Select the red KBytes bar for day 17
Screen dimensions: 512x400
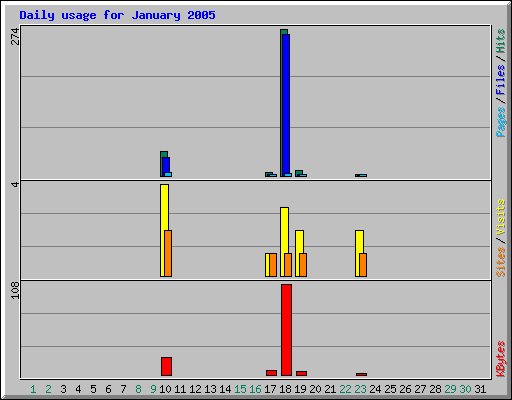[271, 373]
